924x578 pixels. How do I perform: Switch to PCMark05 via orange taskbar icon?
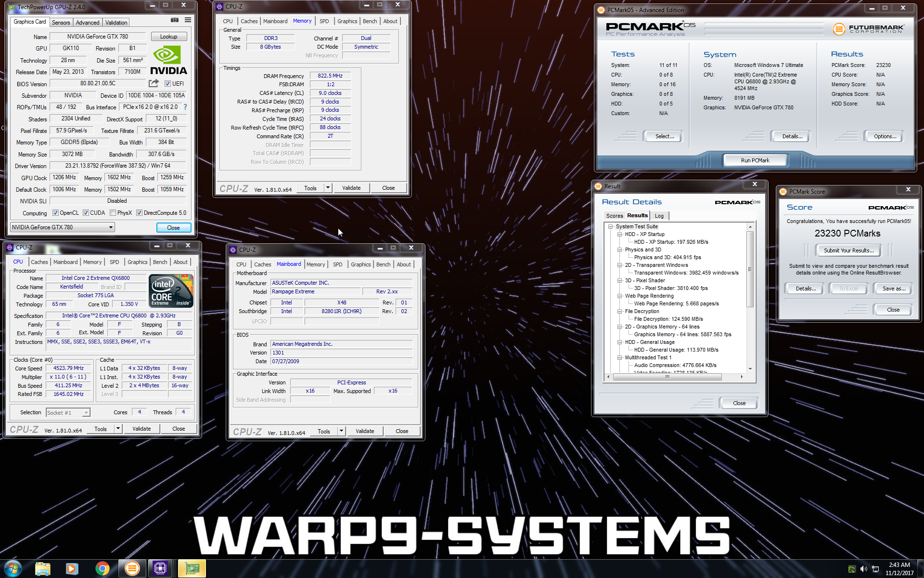tap(132, 569)
